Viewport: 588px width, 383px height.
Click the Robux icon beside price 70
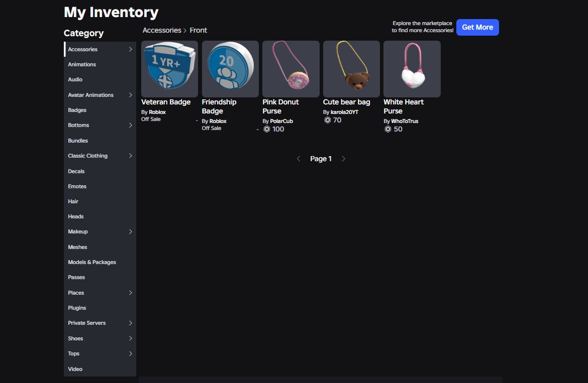327,120
